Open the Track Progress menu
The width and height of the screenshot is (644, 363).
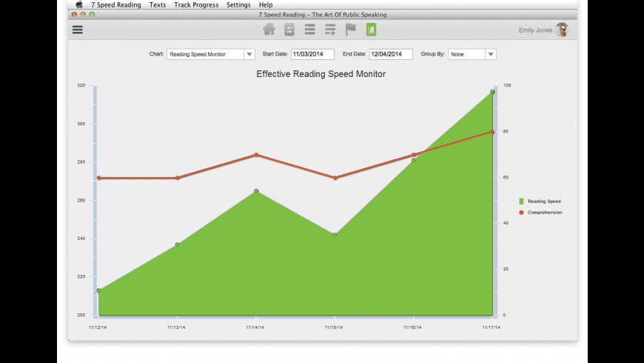(x=196, y=5)
